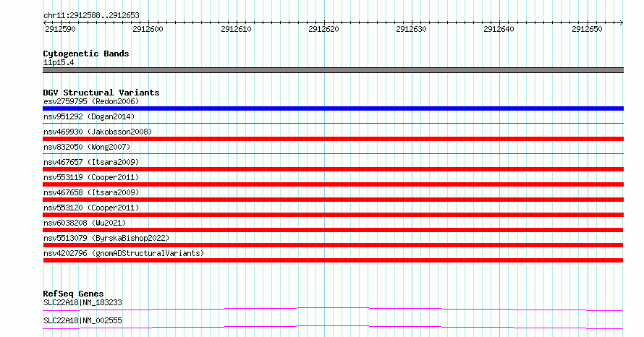644x337 pixels.
Task: Click ruler position 2912640
Action: pos(499,29)
